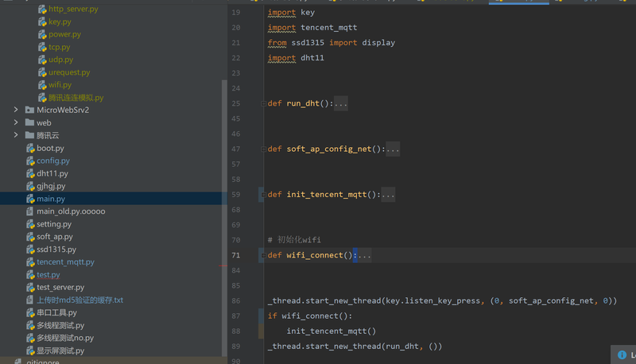Click the tcp.py file icon
The width and height of the screenshot is (636, 364).
click(42, 47)
